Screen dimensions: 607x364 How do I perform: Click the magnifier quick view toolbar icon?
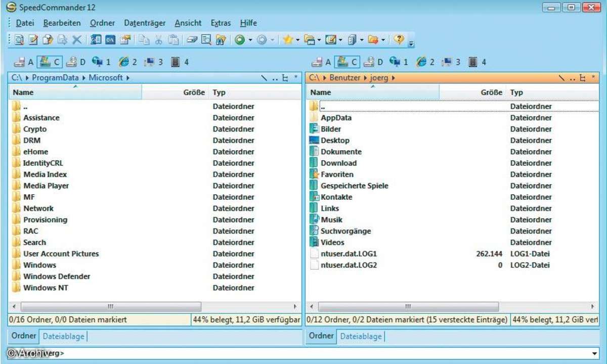point(206,39)
